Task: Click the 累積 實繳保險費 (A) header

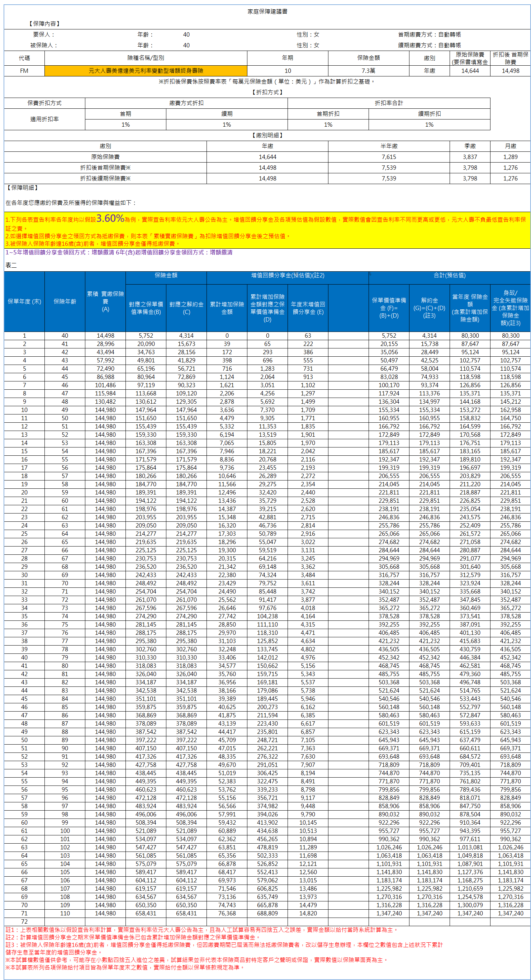Action: 105,301
